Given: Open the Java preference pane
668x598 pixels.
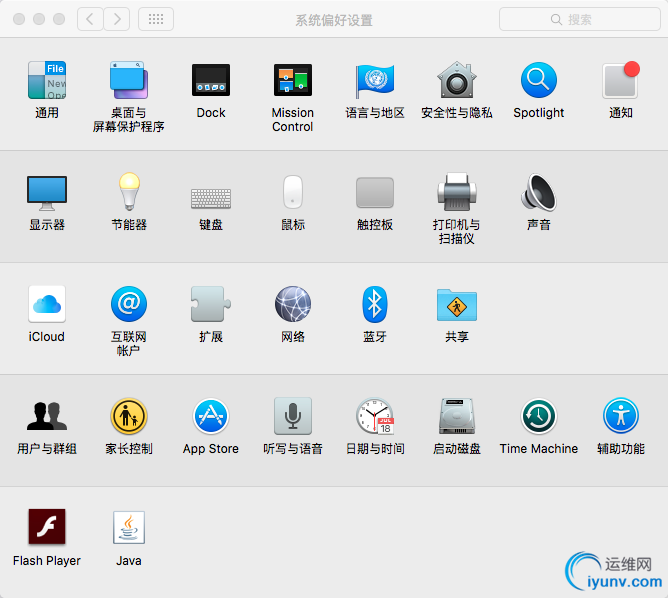Looking at the screenshot, I should (129, 527).
